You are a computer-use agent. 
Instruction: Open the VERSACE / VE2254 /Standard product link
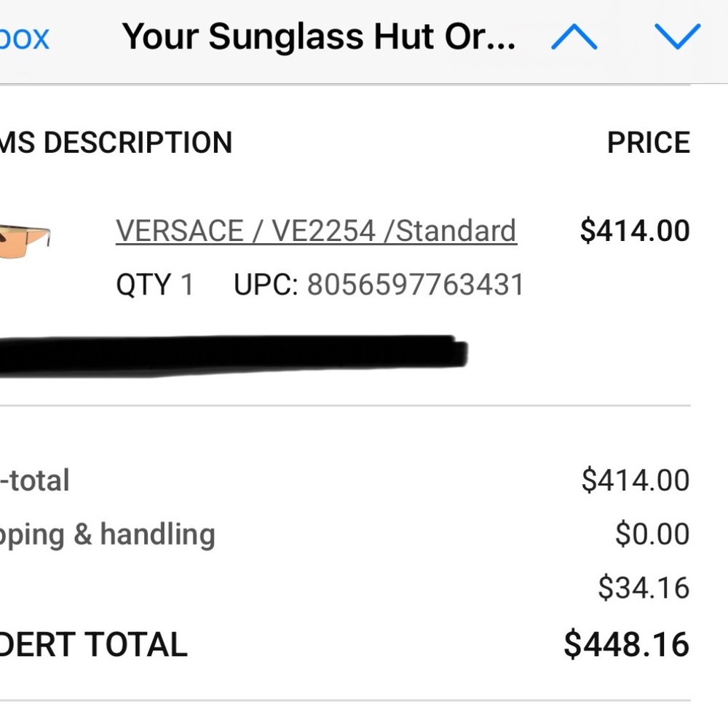coord(315,230)
